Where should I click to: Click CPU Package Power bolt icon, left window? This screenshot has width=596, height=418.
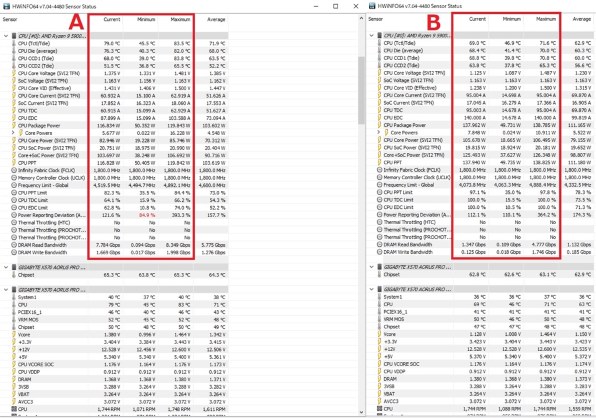(14, 125)
